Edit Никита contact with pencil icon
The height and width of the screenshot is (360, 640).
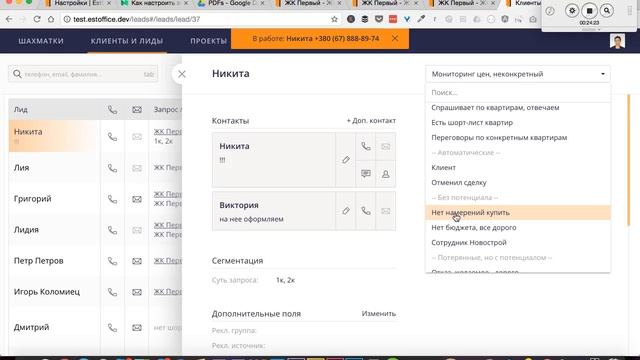[x=346, y=160]
